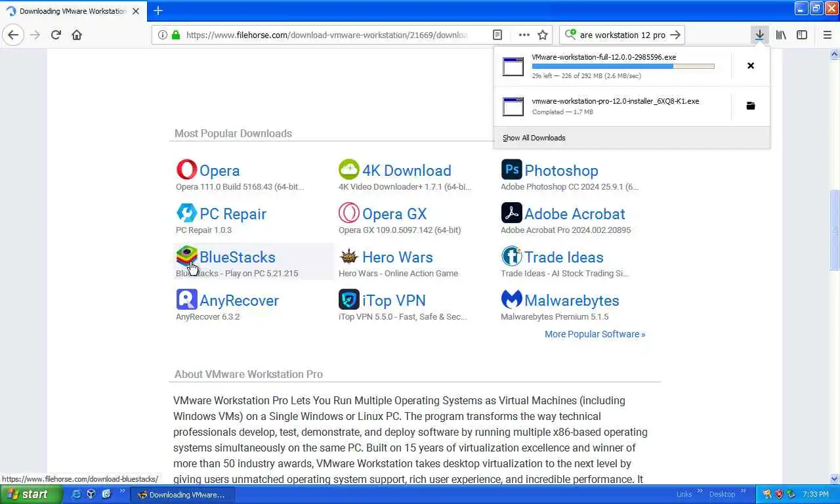Open the Library icon
Image resolution: width=840 pixels, height=504 pixels.
tap(781, 35)
